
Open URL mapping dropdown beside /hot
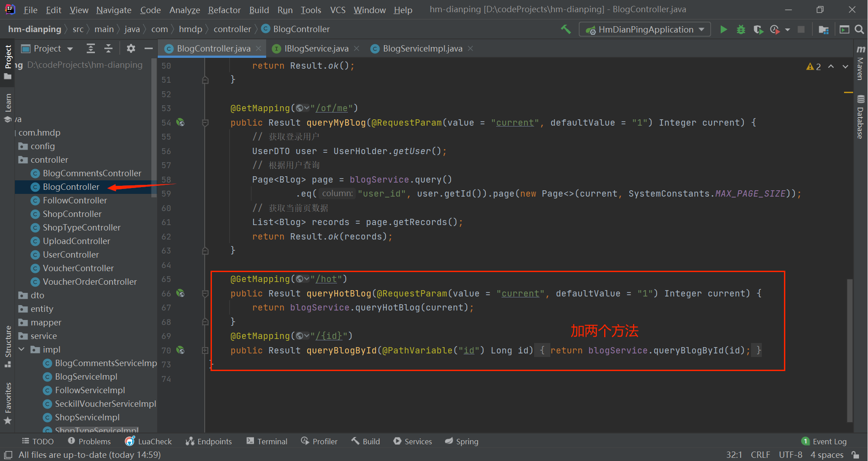click(x=303, y=279)
